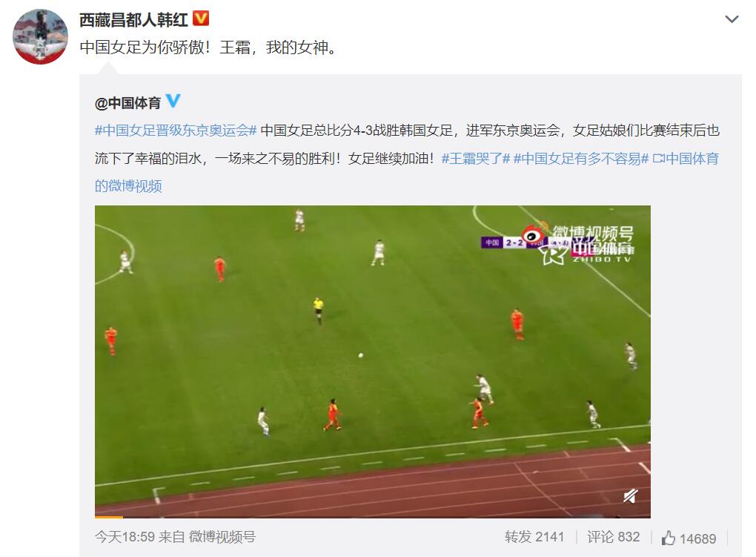Open the 微博视频号 source link

click(222, 537)
